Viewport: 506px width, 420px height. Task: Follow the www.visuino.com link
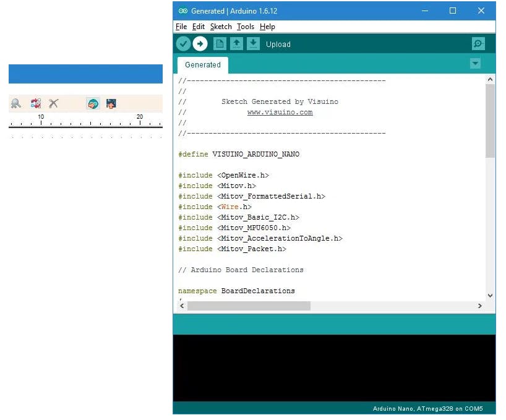tap(280, 112)
